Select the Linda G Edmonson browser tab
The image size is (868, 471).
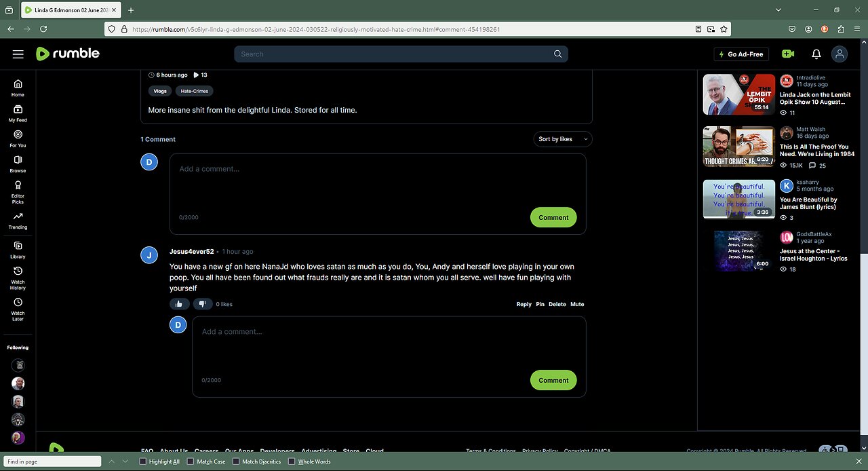71,10
